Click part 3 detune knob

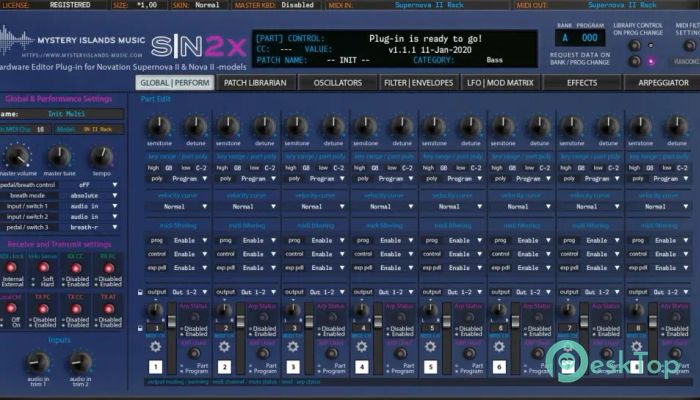(333, 127)
